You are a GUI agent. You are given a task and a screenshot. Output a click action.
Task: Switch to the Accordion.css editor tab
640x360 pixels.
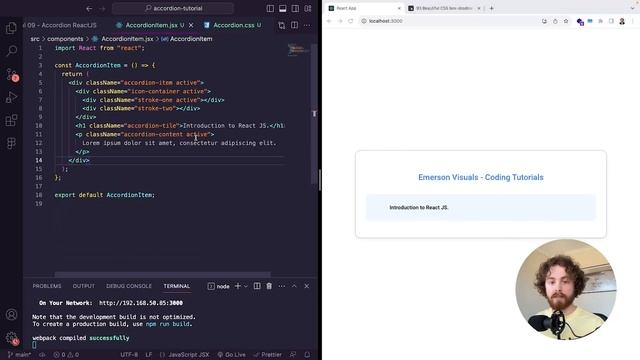pyautogui.click(x=233, y=25)
